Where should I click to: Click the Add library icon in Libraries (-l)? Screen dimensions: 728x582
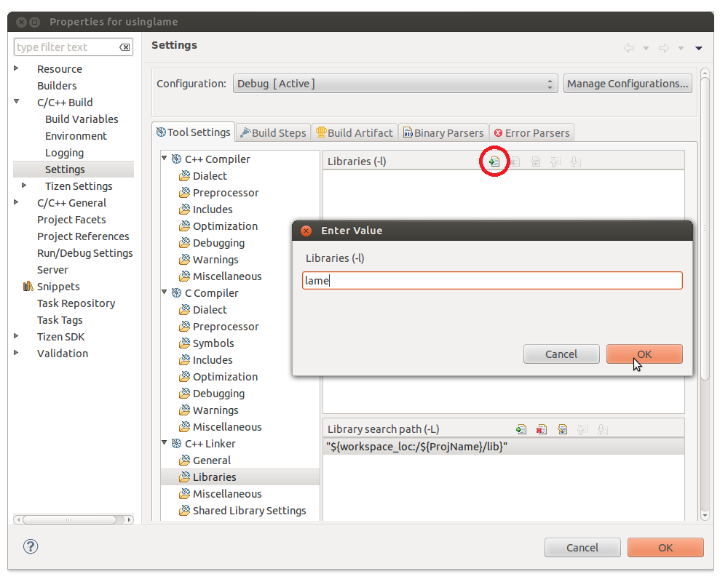click(494, 162)
